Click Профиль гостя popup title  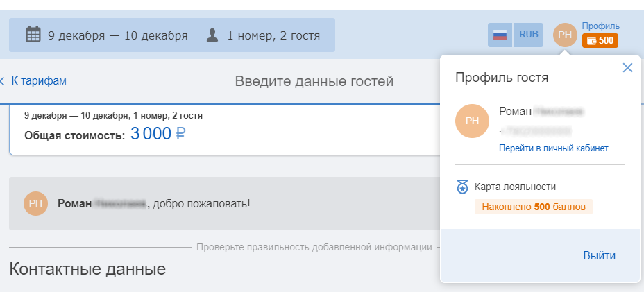(x=502, y=77)
